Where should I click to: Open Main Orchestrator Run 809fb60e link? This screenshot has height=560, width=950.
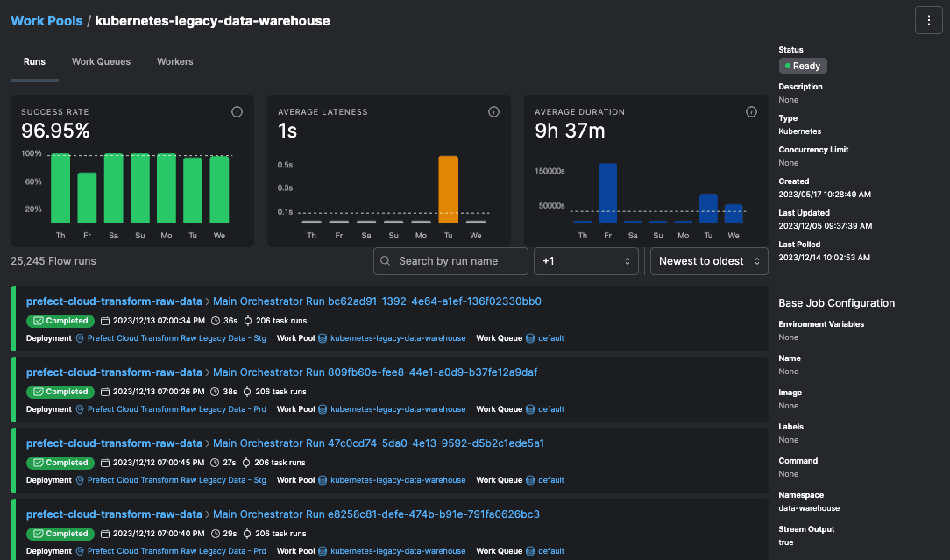tap(375, 372)
